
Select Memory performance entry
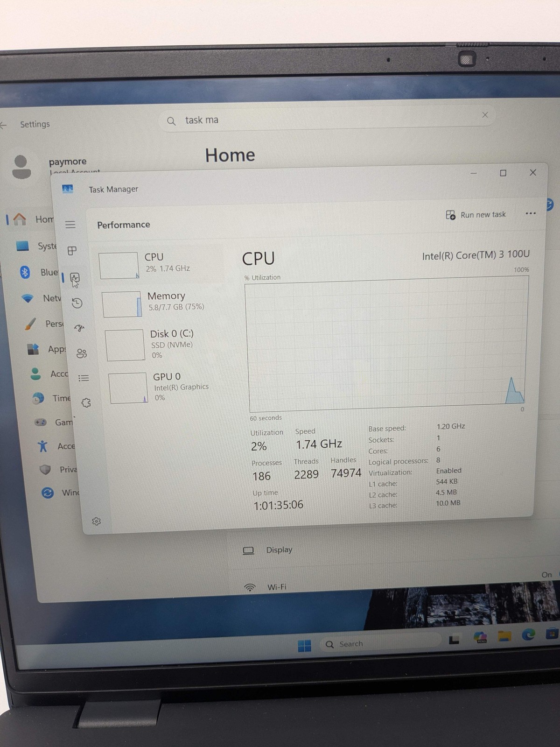[x=163, y=303]
